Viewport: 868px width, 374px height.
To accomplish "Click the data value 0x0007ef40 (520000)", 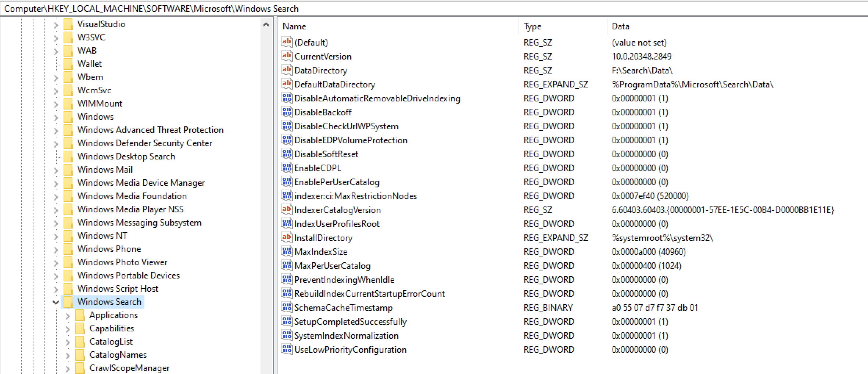I will tap(650, 196).
